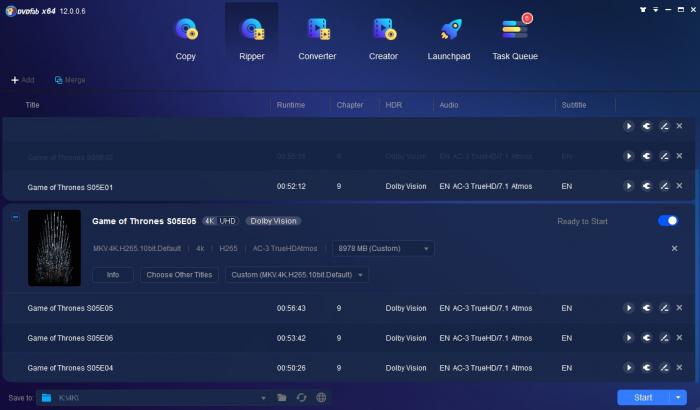Select the Game of Thrones S05E04 row title
This screenshot has width=700, height=410.
pyautogui.click(x=70, y=368)
